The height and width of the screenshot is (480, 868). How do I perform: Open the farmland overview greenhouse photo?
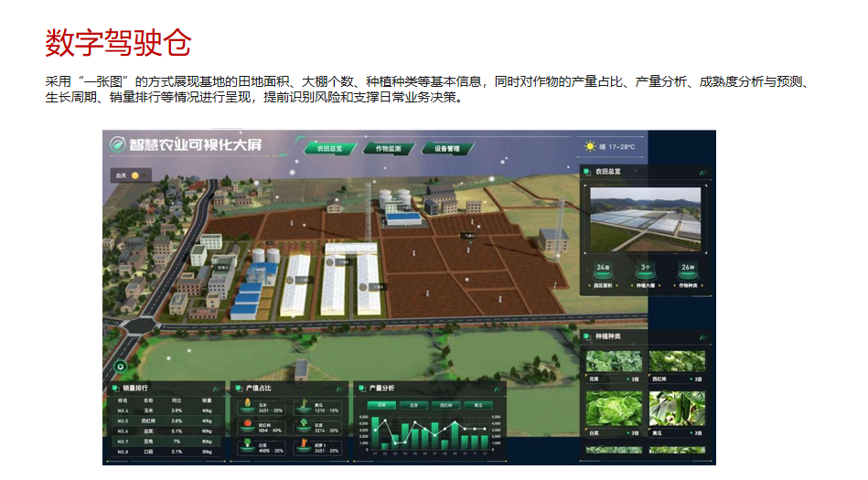[645, 219]
